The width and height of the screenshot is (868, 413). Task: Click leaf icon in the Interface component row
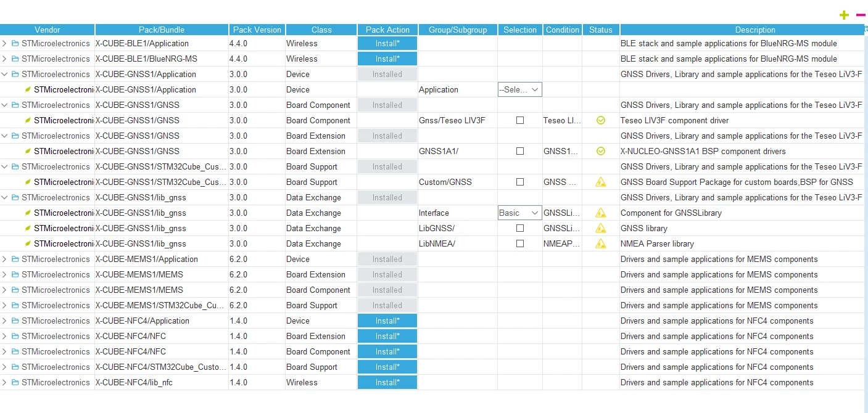pyautogui.click(x=28, y=213)
